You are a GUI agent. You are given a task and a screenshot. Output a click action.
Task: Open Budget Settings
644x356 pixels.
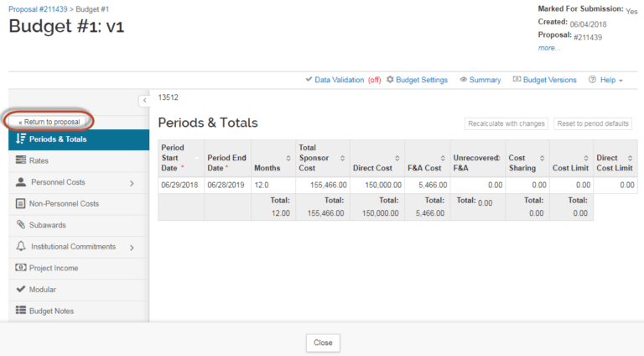416,81
